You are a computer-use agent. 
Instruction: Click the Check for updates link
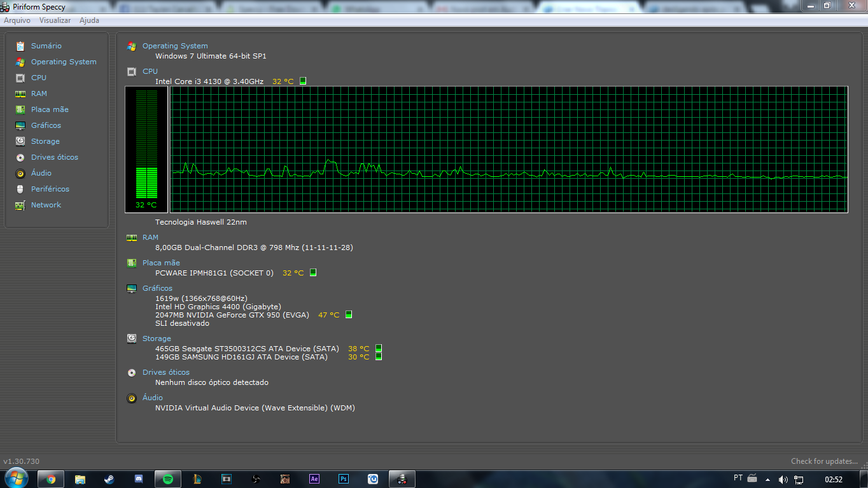point(825,461)
